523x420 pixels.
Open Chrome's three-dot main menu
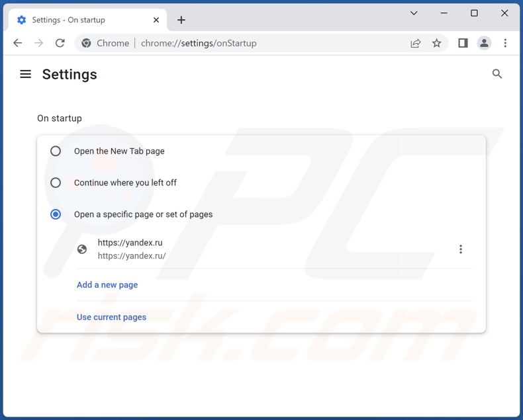click(x=505, y=43)
